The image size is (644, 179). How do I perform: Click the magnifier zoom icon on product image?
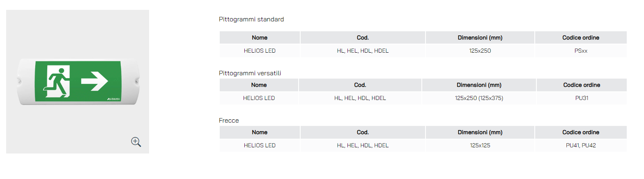point(136,142)
